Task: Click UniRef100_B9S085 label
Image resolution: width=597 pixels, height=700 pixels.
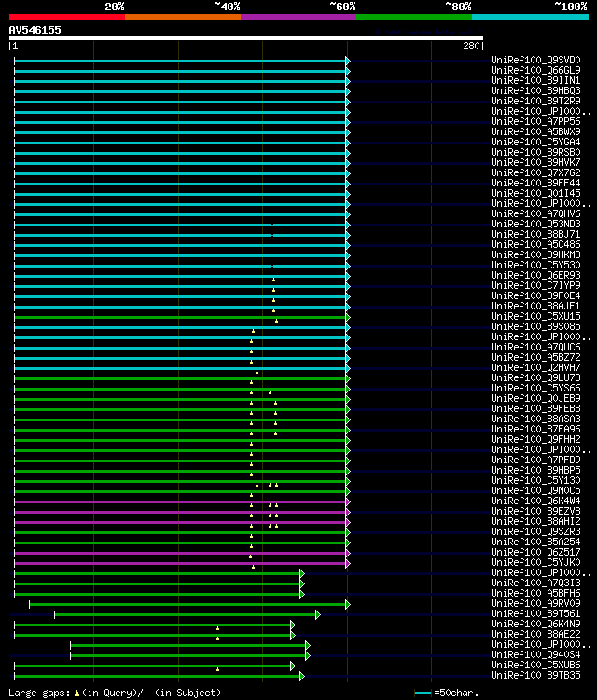Action: (x=535, y=327)
